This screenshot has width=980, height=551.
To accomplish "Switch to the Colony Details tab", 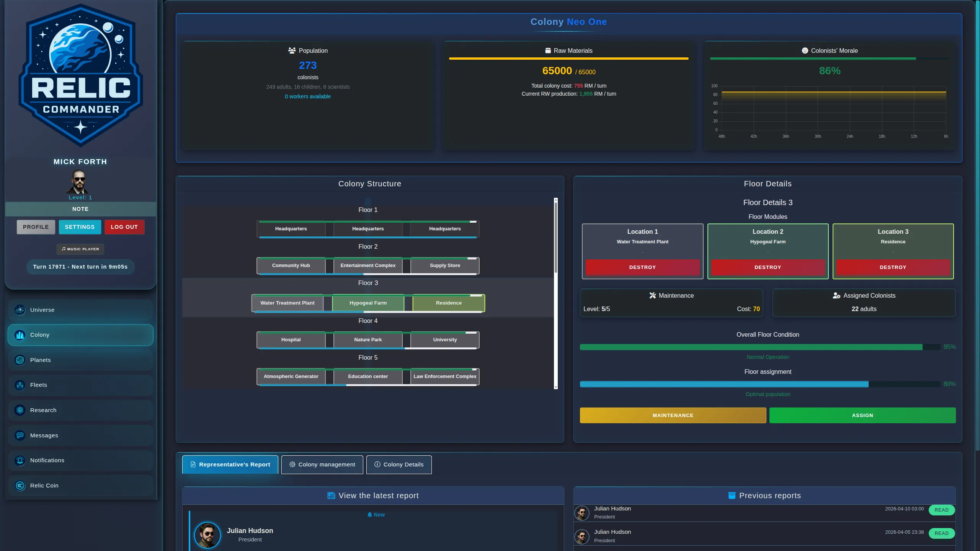I will (399, 465).
